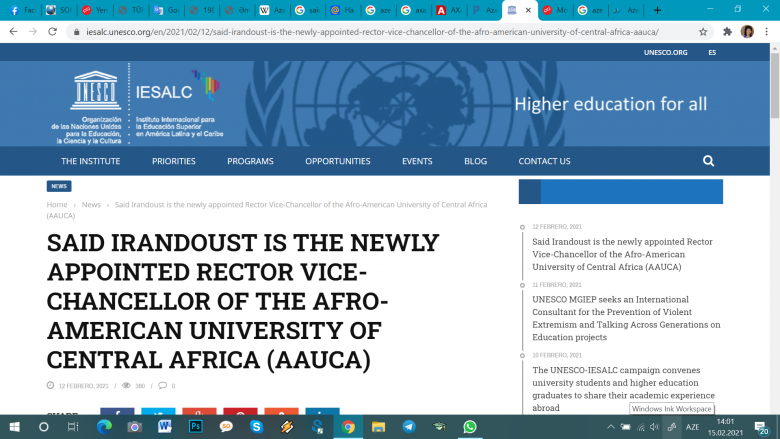The height and width of the screenshot is (439, 780).
Task: Open Cortana search circle on taskbar
Action: [x=44, y=427]
